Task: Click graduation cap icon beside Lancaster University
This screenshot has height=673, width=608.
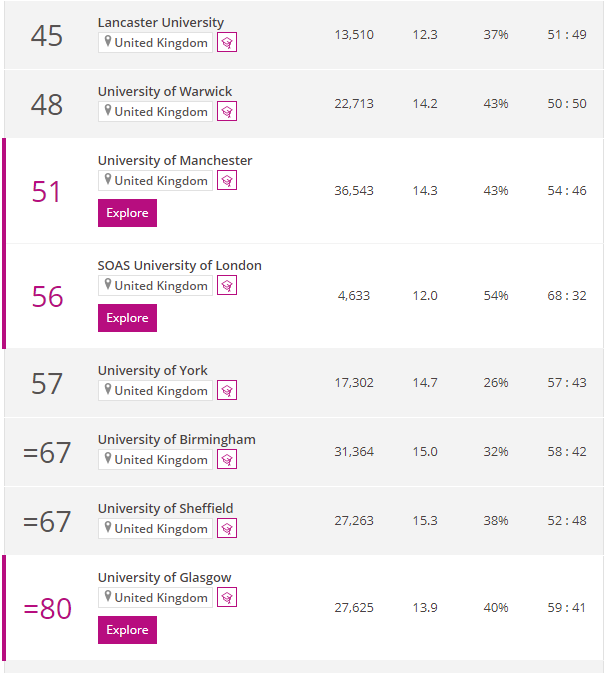Action: tap(227, 42)
